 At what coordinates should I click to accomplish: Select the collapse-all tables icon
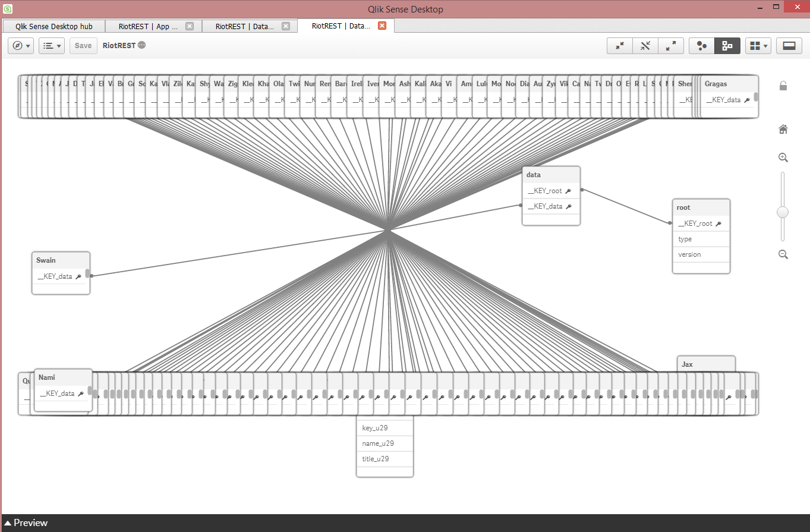(x=619, y=45)
